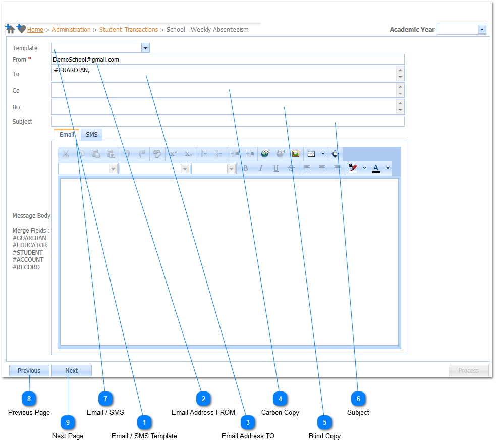The height and width of the screenshot is (448, 496).
Task: Switch to the SMS tab
Action: tap(92, 135)
